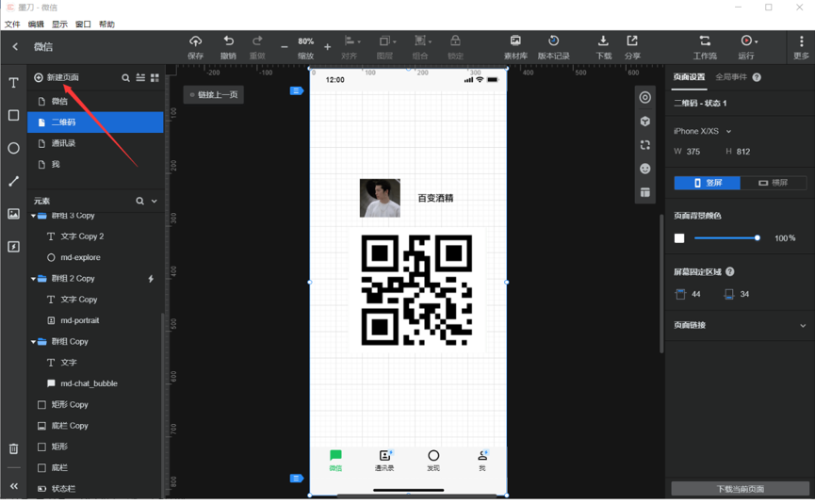Collapse the 群组 2 Copy group

[33, 279]
